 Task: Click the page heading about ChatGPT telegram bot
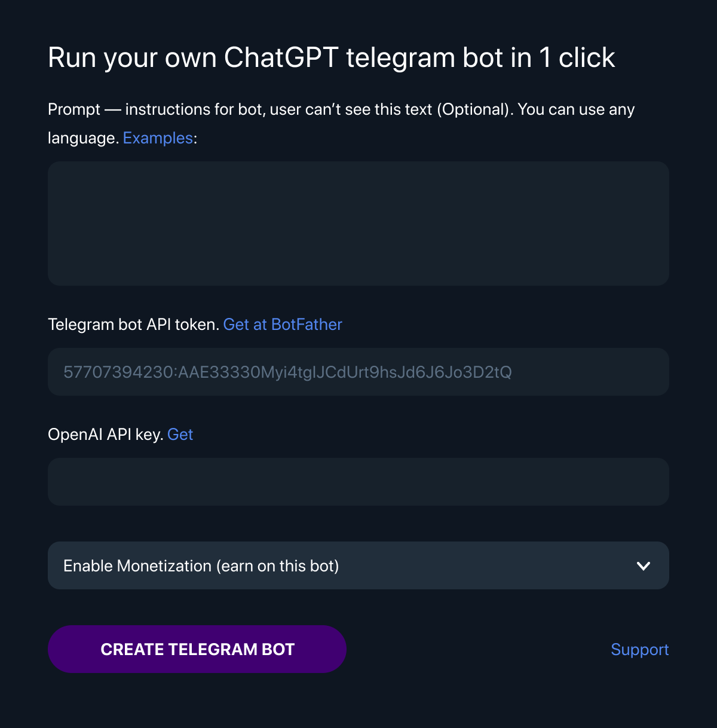click(332, 58)
